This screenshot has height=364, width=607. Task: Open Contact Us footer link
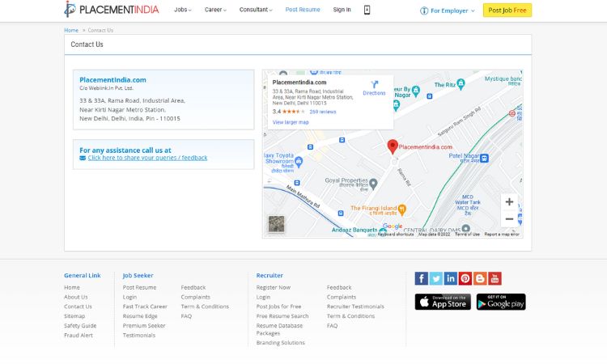78,307
